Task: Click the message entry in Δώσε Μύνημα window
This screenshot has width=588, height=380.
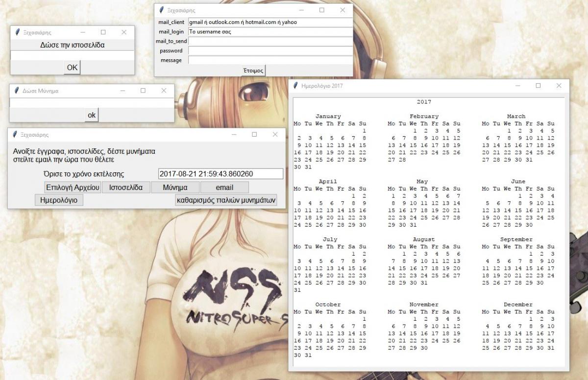Action: point(92,103)
